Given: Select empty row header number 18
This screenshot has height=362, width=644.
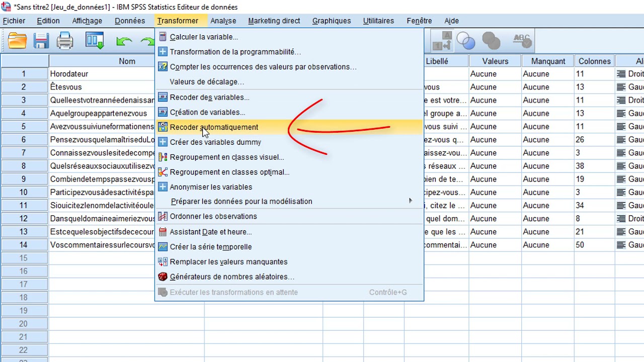Looking at the screenshot, I should 24,298.
